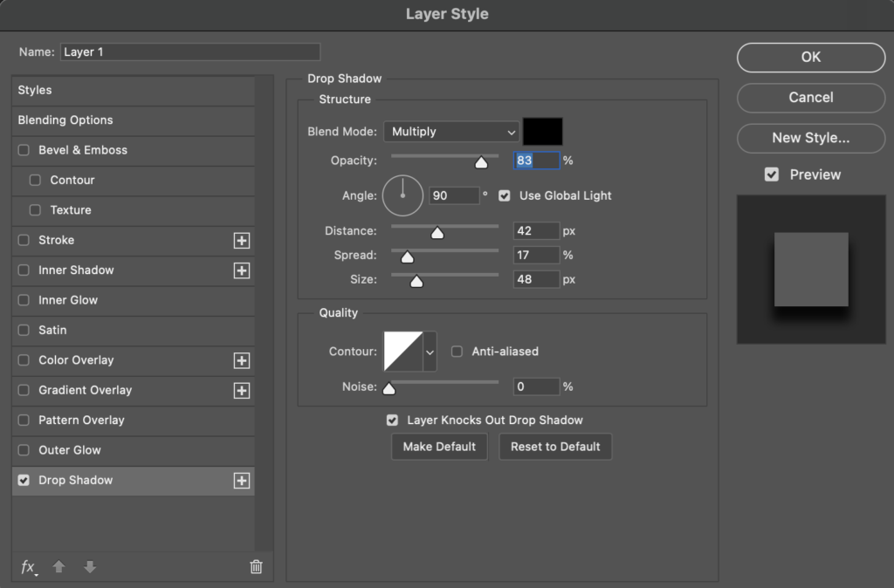Select the Outer Glow row label
The image size is (894, 588).
(x=70, y=450)
